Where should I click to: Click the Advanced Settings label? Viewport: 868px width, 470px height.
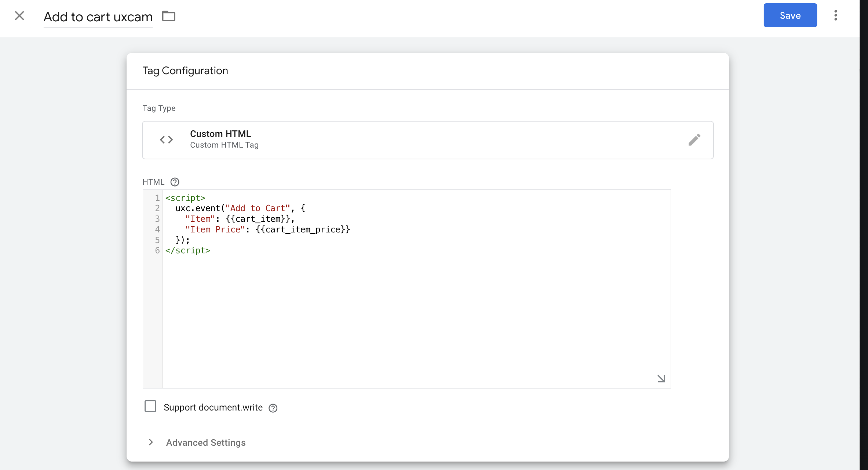click(206, 442)
